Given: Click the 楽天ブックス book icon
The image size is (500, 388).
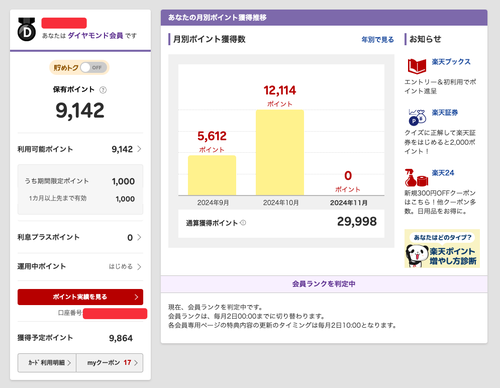Looking at the screenshot, I should [x=417, y=66].
